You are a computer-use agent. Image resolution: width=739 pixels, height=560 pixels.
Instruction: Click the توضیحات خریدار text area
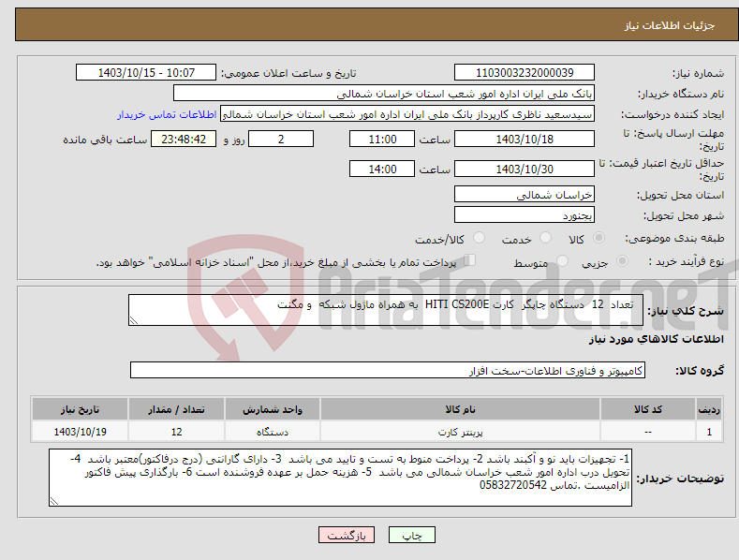point(340,478)
